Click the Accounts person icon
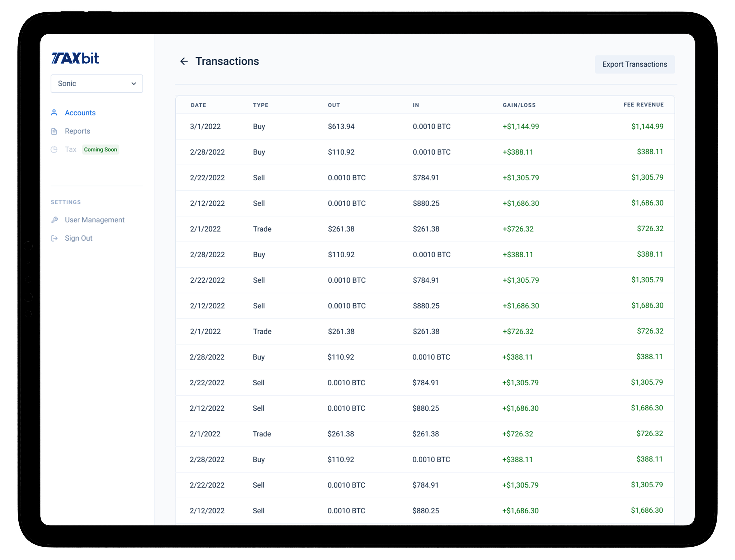Viewport: 735px width, 560px height. click(x=54, y=113)
